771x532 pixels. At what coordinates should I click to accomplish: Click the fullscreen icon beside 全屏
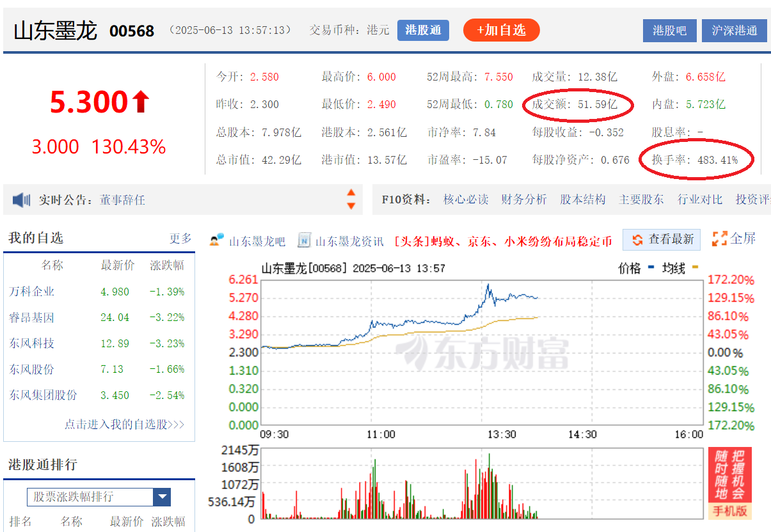(719, 239)
